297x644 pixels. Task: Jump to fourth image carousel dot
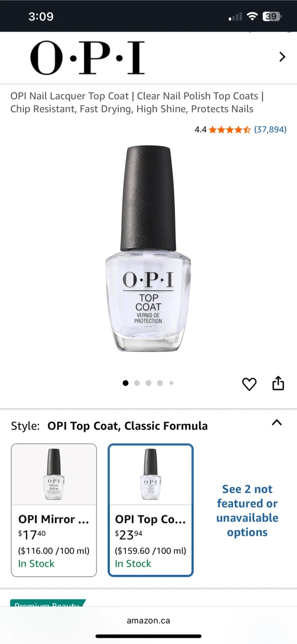pos(160,383)
